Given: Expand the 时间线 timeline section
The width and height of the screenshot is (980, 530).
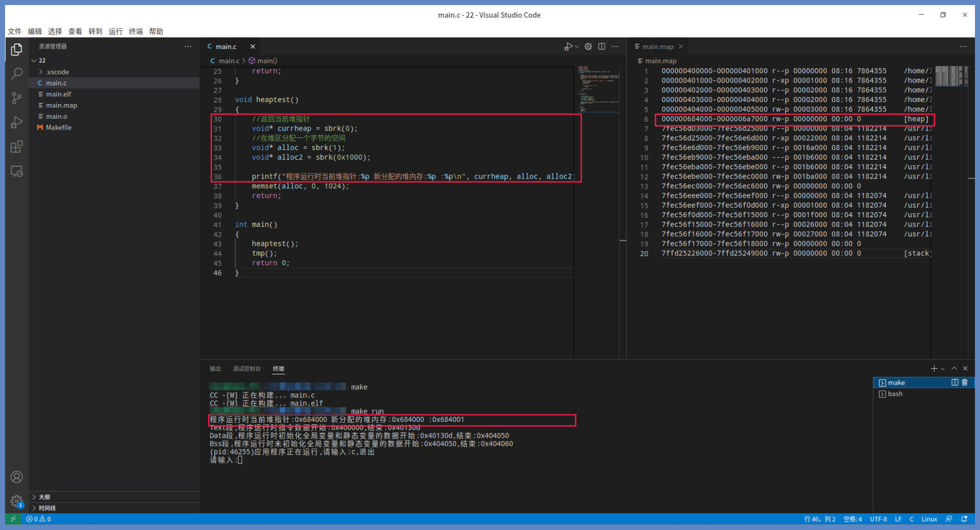Looking at the screenshot, I should (x=47, y=508).
